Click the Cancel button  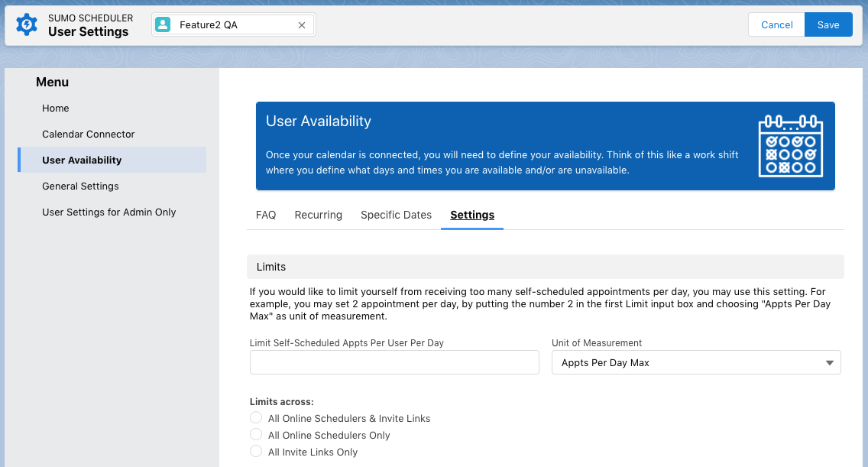pos(776,24)
